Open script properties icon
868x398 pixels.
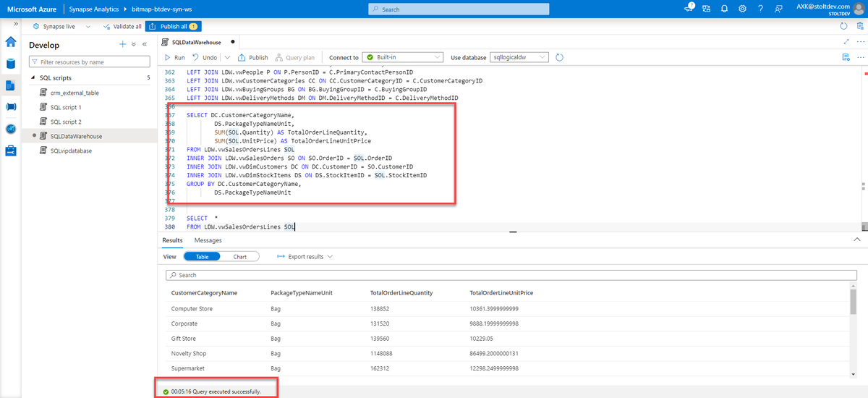click(x=847, y=57)
